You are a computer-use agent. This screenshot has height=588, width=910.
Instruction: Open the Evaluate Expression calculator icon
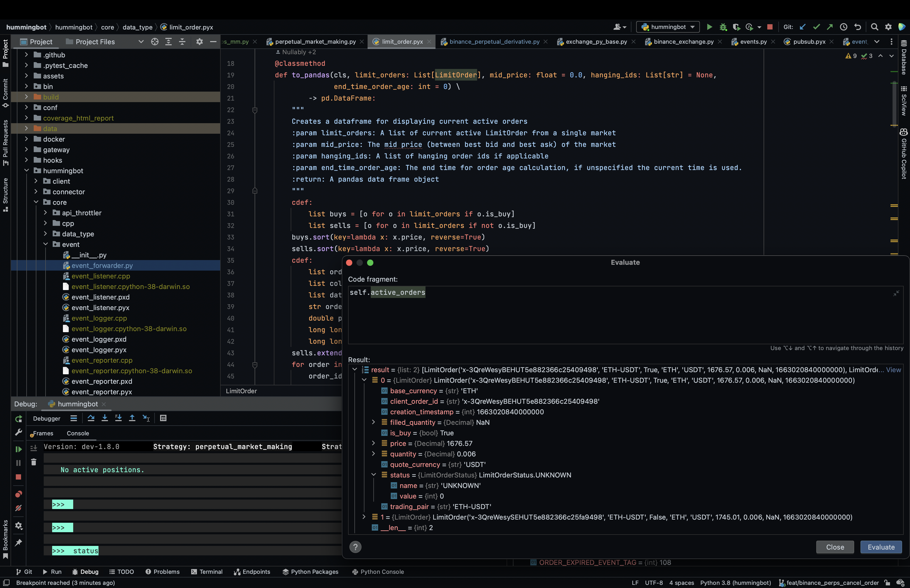coord(163,418)
